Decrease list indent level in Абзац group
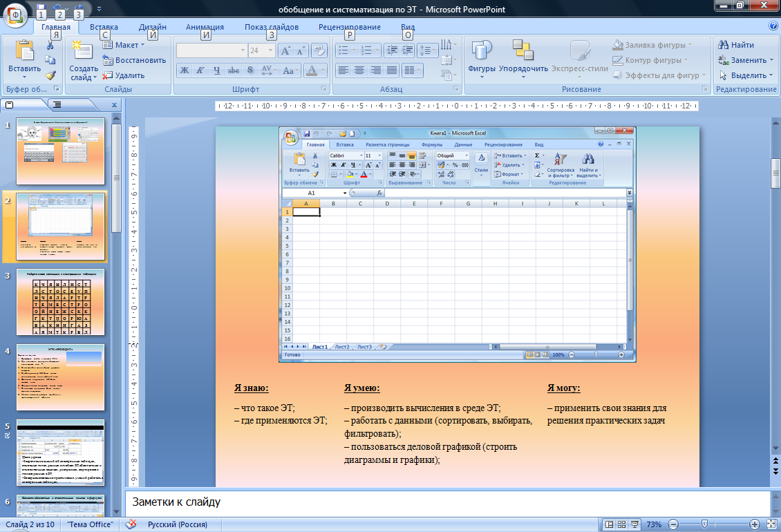The width and height of the screenshot is (781, 532). coord(392,50)
